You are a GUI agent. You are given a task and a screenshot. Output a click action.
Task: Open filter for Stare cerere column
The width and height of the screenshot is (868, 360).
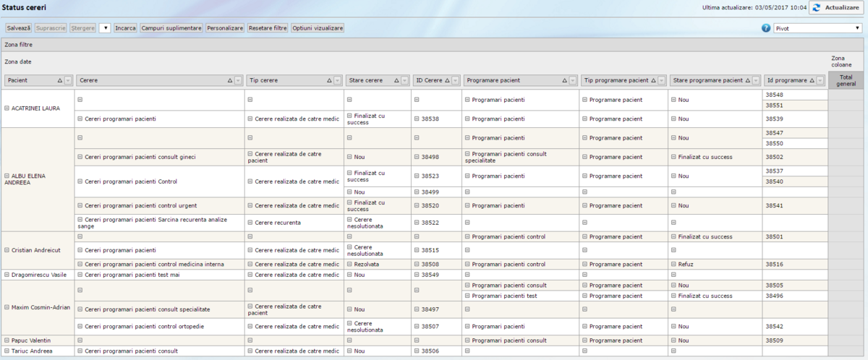[x=408, y=80]
